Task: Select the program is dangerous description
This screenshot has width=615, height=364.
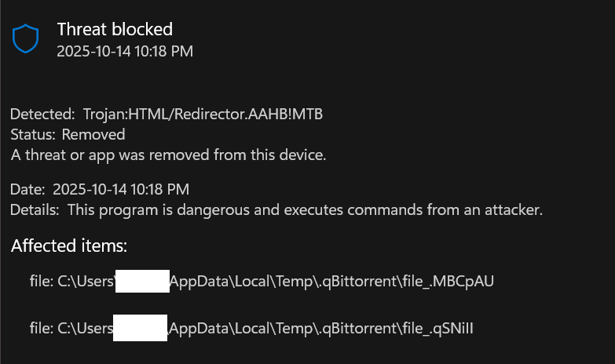Action: pyautogui.click(x=305, y=209)
